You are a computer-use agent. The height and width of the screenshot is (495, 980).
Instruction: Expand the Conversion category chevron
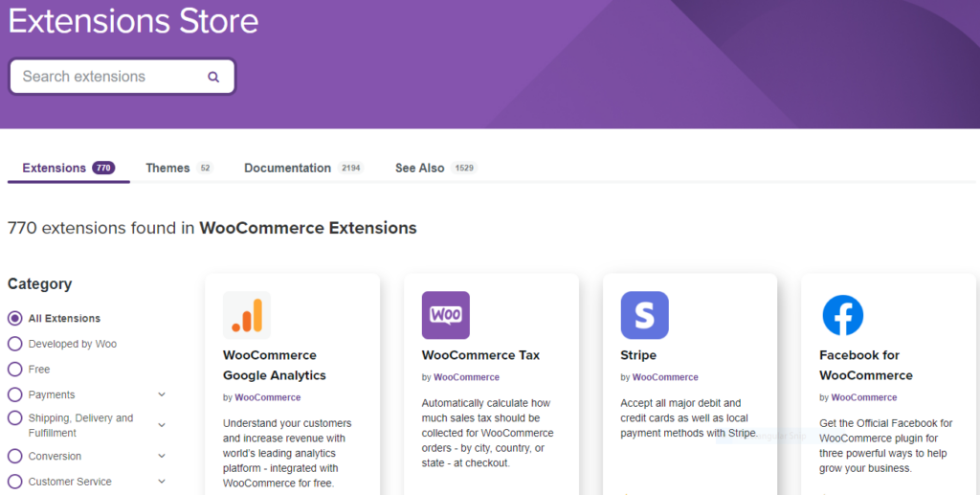(162, 456)
